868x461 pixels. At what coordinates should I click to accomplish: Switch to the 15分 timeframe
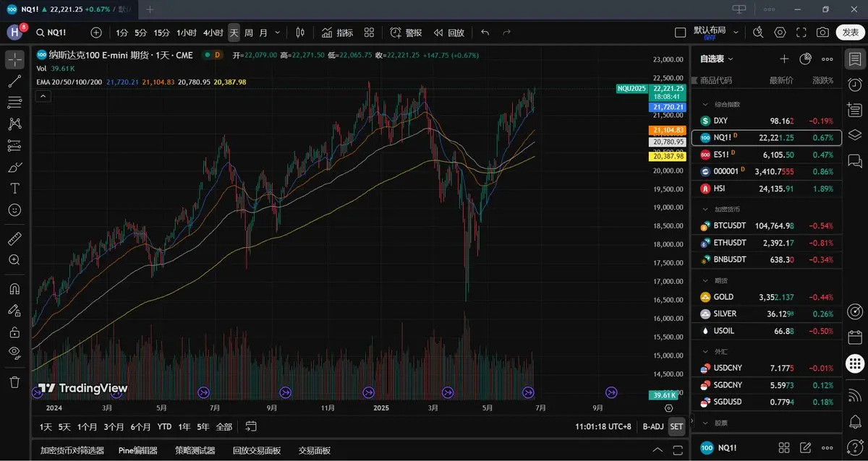[161, 33]
